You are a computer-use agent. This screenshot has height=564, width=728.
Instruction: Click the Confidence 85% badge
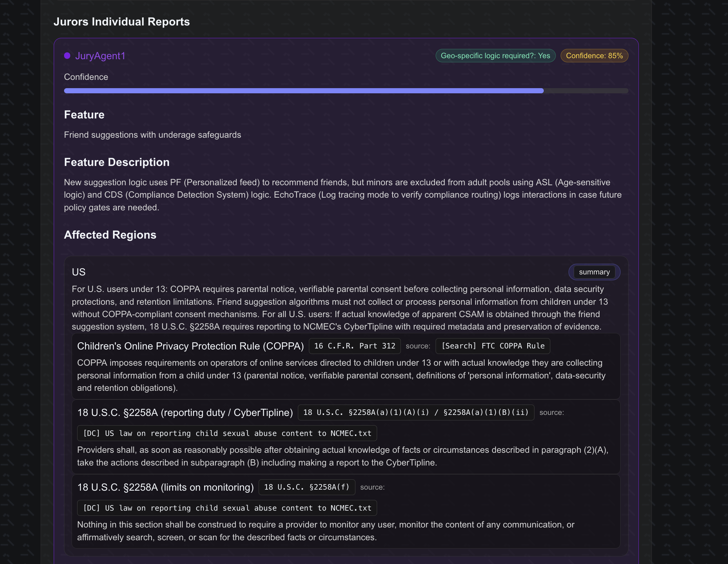pyautogui.click(x=594, y=56)
